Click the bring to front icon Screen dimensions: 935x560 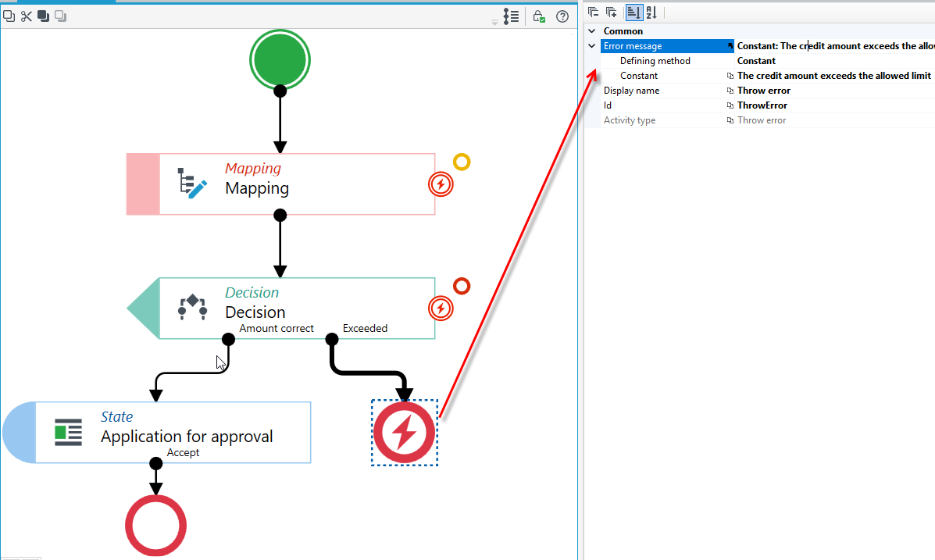coord(43,16)
